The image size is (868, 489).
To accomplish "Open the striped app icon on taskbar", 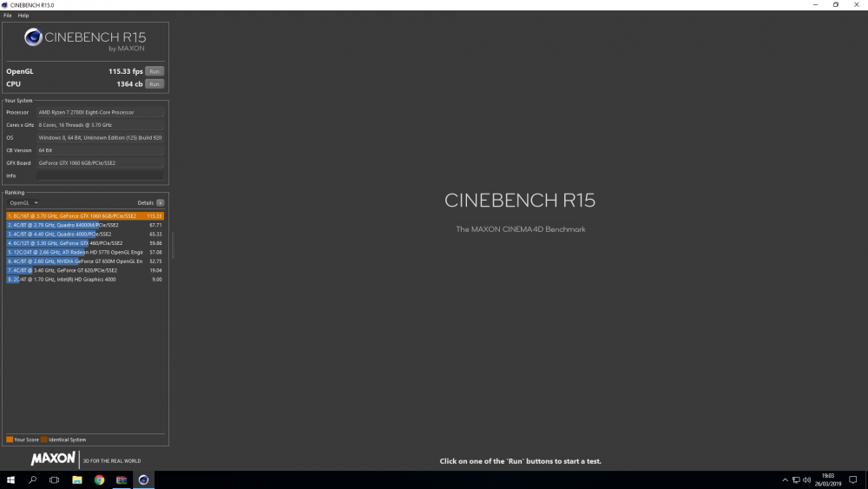I will click(122, 480).
